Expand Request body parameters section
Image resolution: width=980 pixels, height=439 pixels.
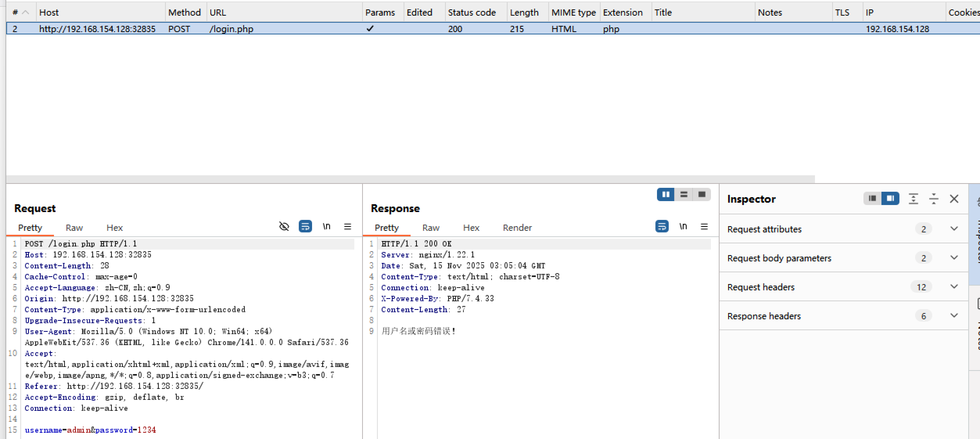pos(954,258)
